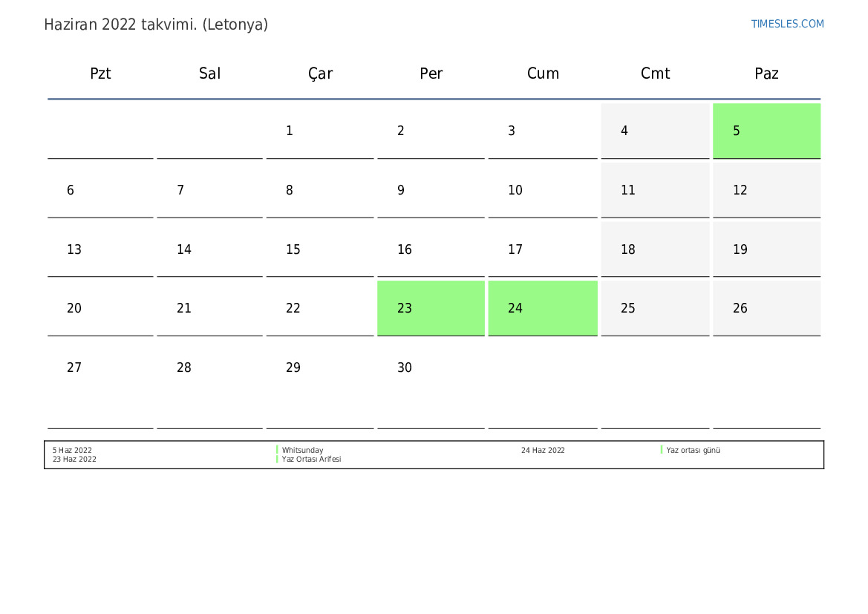The height and width of the screenshot is (614, 868).
Task: Open the TIMESLES.COM link
Action: [787, 24]
